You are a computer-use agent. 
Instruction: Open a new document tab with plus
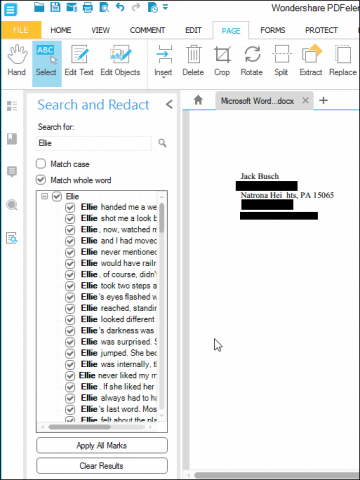323,100
